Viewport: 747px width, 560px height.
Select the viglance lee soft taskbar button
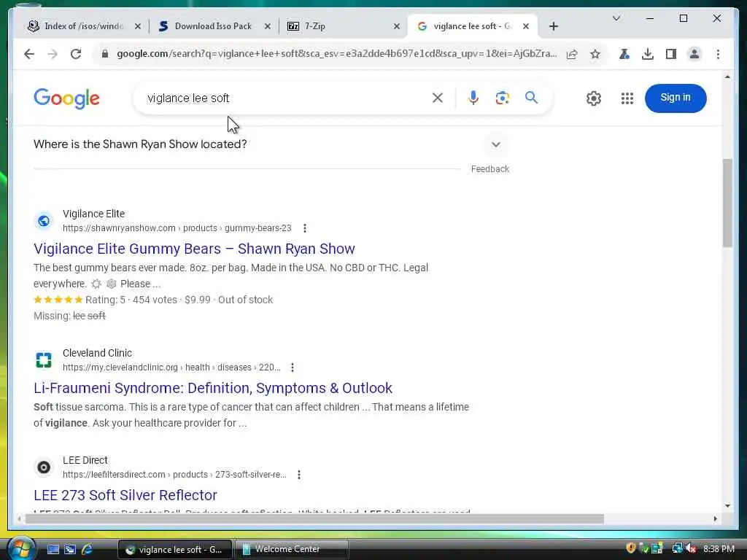coord(175,550)
